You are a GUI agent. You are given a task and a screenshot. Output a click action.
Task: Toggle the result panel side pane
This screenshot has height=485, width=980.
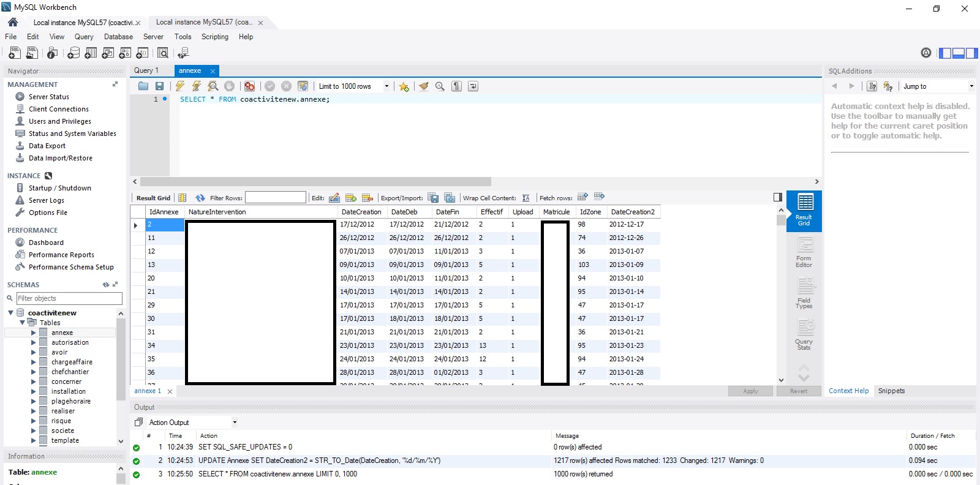point(778,197)
